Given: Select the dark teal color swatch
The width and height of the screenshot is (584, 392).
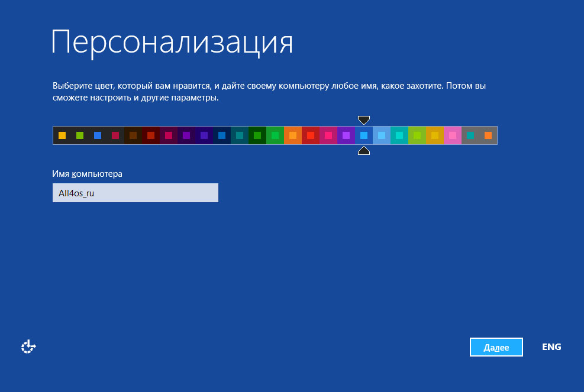Looking at the screenshot, I should [240, 135].
